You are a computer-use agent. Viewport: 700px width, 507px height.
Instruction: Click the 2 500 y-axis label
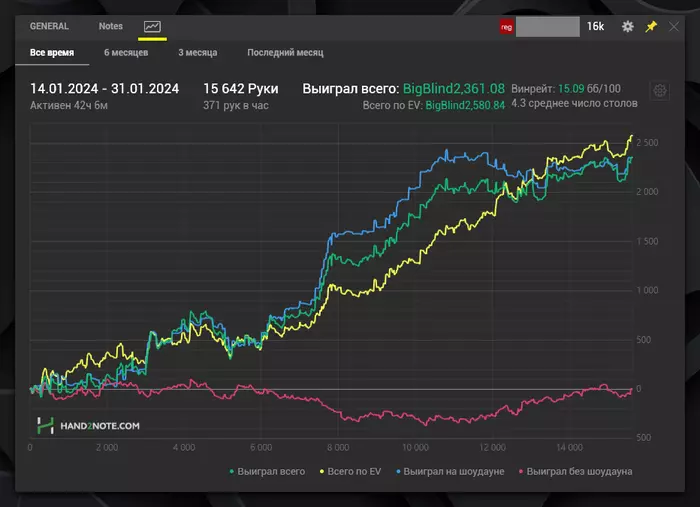click(x=647, y=143)
